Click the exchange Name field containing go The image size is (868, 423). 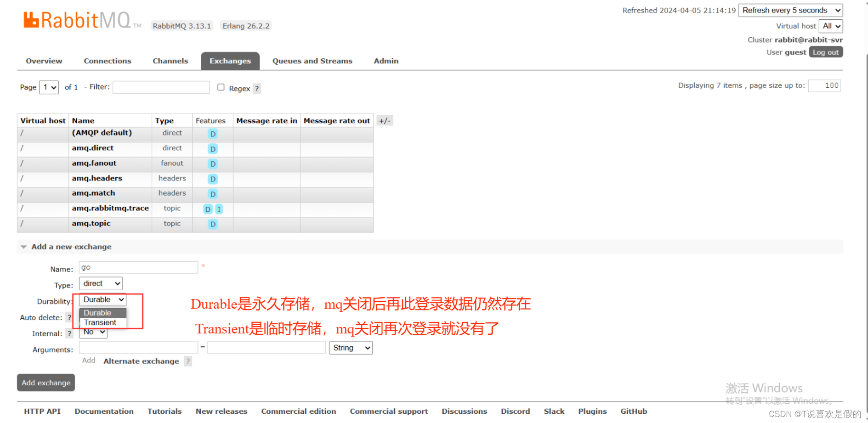(138, 267)
